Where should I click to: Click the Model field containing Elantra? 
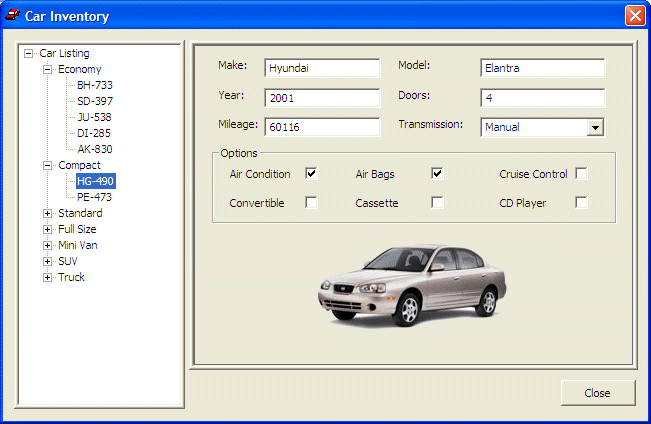coord(543,68)
